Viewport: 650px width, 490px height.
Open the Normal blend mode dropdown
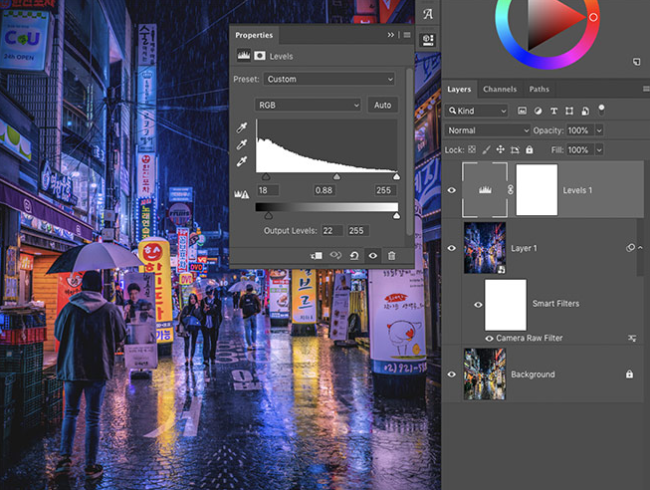tap(488, 130)
